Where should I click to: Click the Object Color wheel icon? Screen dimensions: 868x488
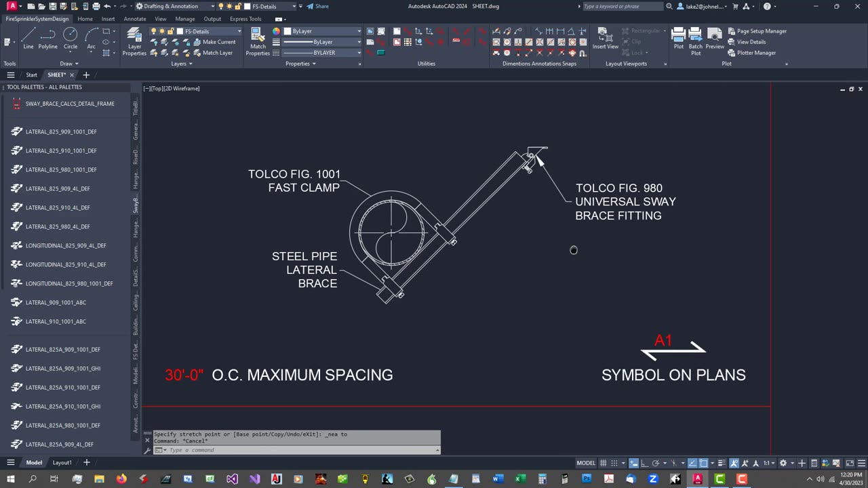[276, 31]
